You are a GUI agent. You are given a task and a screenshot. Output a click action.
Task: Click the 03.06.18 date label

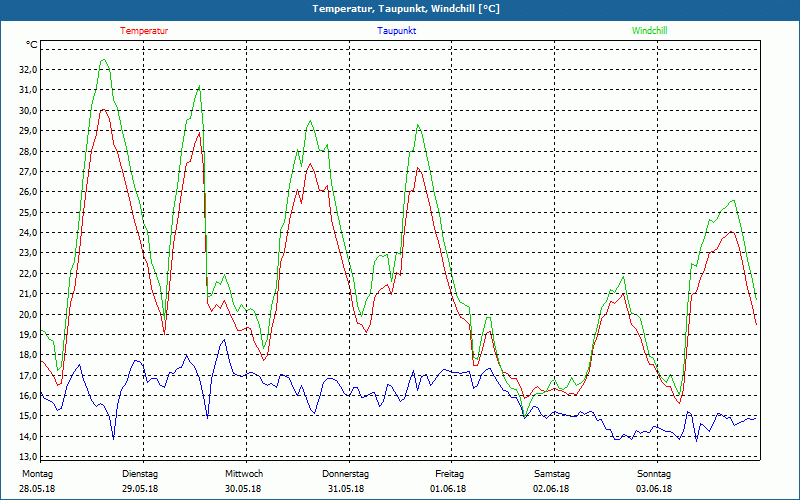tap(655, 489)
